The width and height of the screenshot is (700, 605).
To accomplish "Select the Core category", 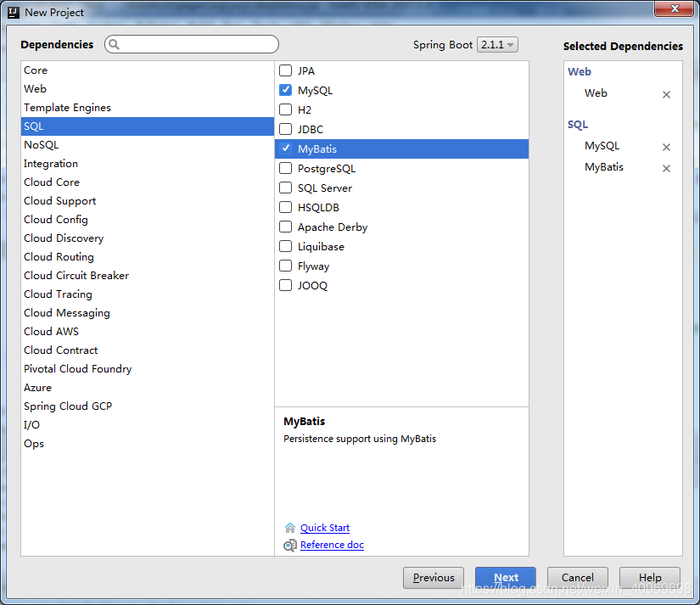I will click(148, 70).
